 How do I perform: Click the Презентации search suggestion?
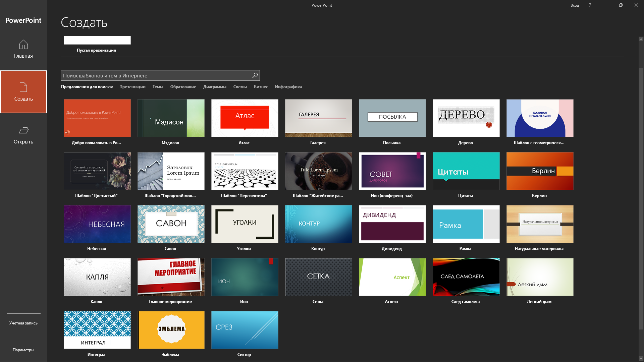pos(132,87)
